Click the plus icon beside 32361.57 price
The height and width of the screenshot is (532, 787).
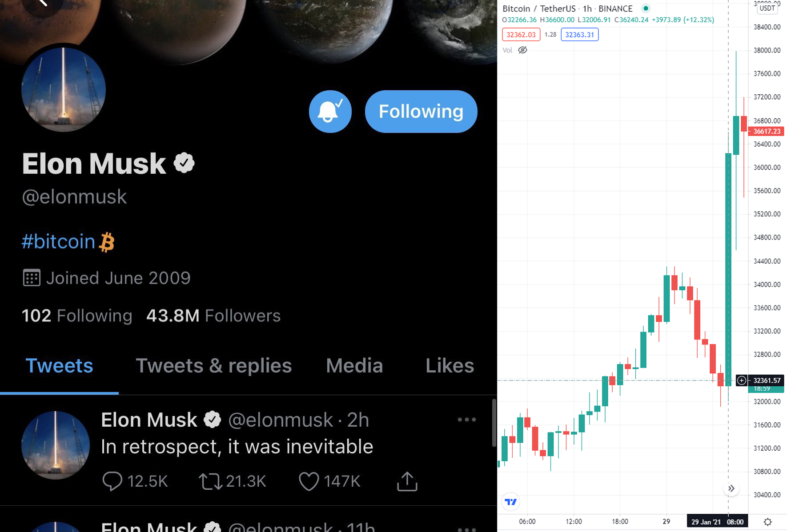tap(741, 380)
